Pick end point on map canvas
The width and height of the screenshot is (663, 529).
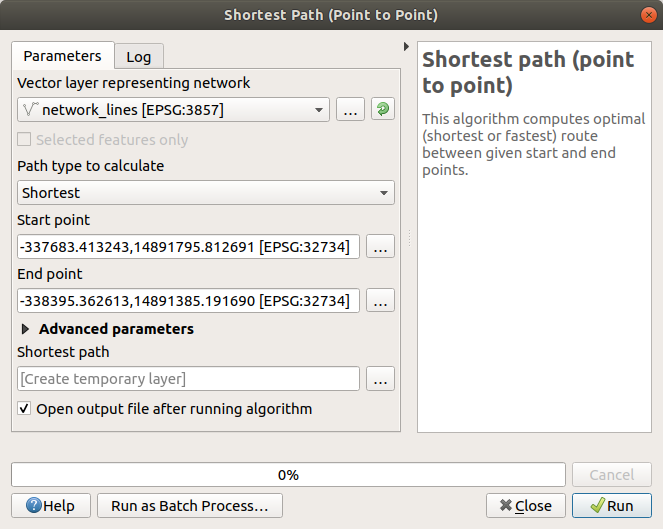pos(380,300)
